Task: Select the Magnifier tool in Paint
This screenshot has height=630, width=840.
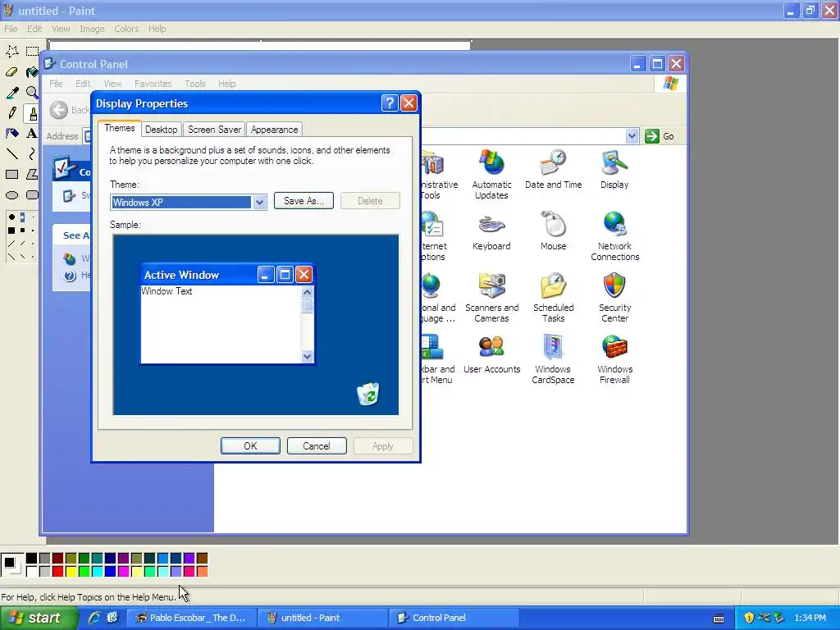Action: pos(32,93)
